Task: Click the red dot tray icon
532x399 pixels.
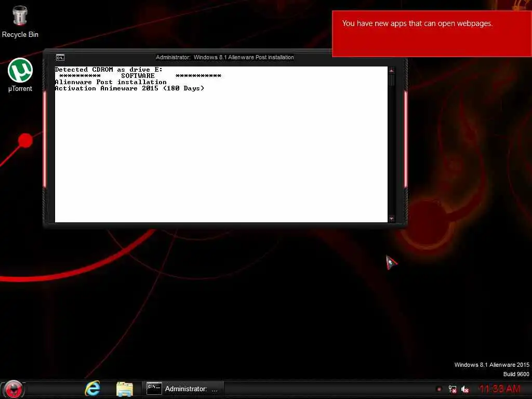Action: (x=439, y=389)
